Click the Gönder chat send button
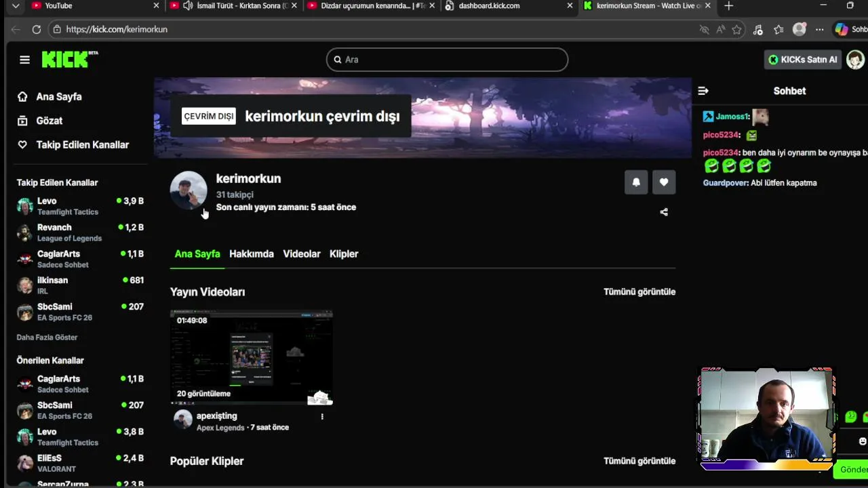 point(852,469)
